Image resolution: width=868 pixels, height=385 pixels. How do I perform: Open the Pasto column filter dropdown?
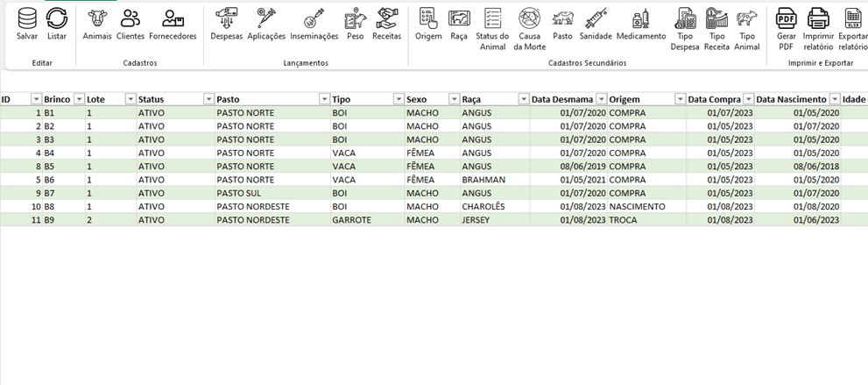point(324,99)
